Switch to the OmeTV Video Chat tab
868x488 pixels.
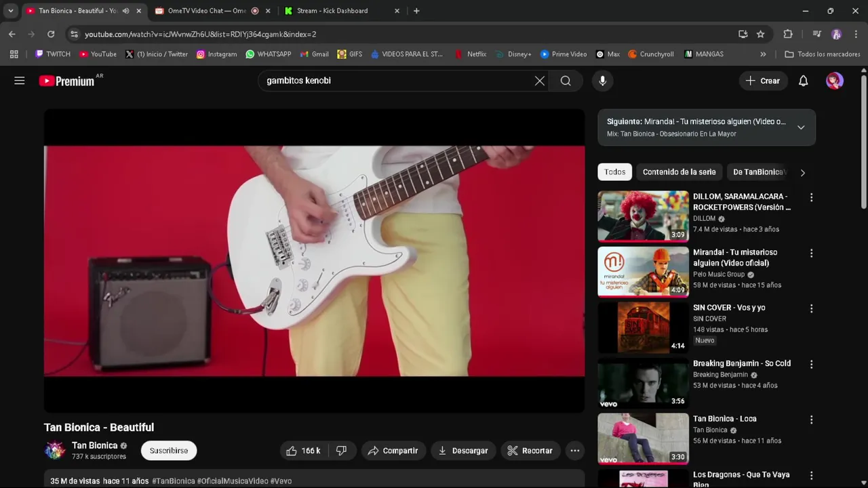tap(207, 11)
